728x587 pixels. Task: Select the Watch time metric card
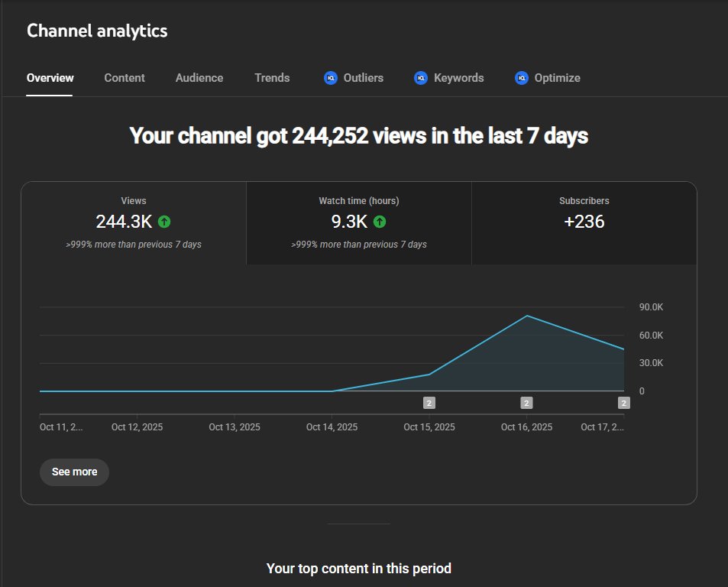(x=358, y=222)
